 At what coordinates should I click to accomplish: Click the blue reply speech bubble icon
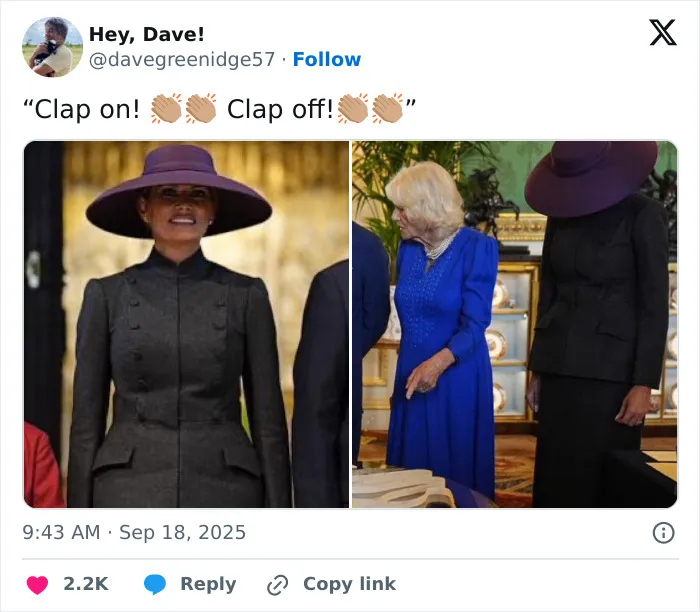tap(155, 584)
